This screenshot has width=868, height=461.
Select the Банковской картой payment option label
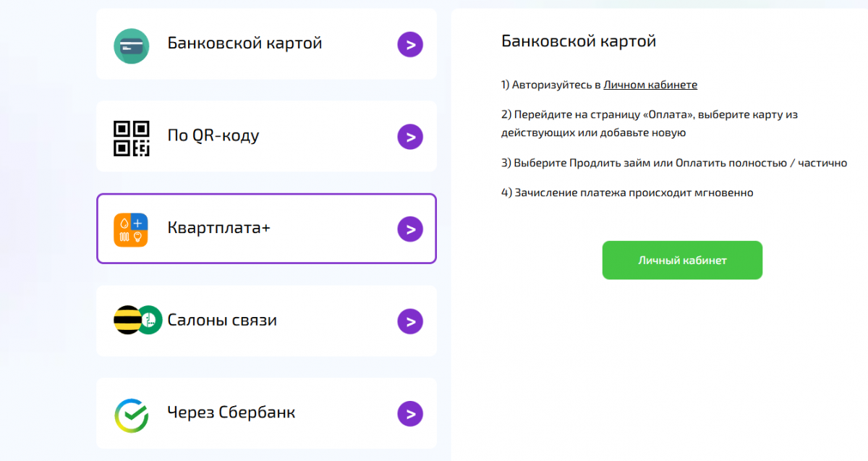[244, 43]
